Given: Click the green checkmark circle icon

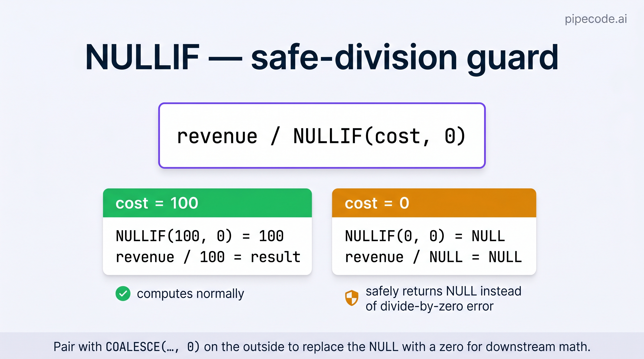Looking at the screenshot, I should pos(123,294).
